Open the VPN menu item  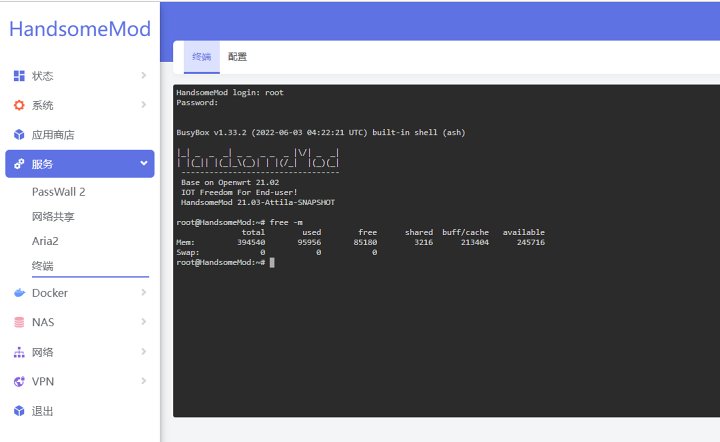coord(80,381)
